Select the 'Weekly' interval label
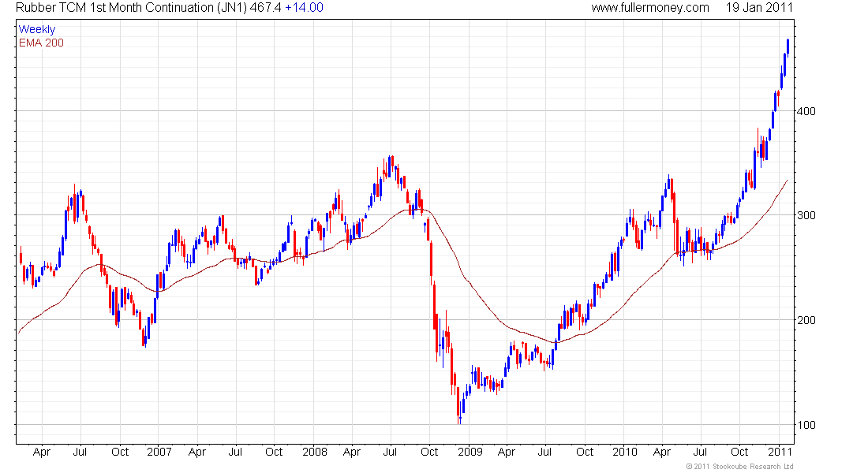Image resolution: width=868 pixels, height=473 pixels. (x=37, y=29)
